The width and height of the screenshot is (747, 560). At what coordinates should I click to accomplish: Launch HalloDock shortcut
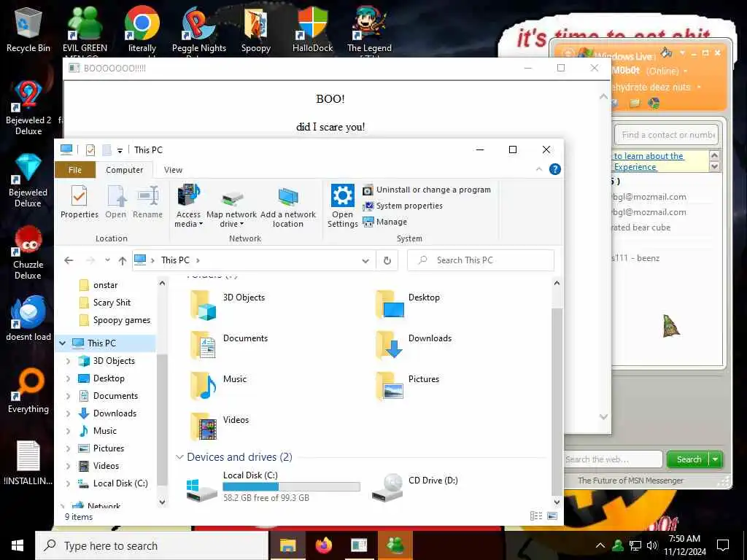click(x=312, y=28)
